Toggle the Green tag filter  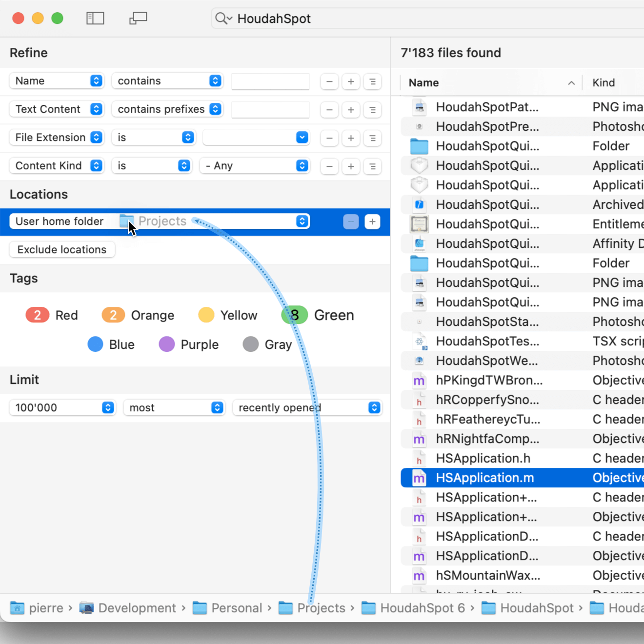[x=318, y=315]
